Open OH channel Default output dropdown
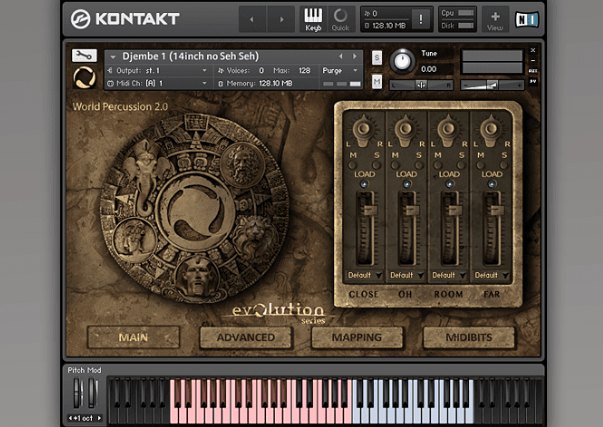603x427 pixels. (x=407, y=275)
